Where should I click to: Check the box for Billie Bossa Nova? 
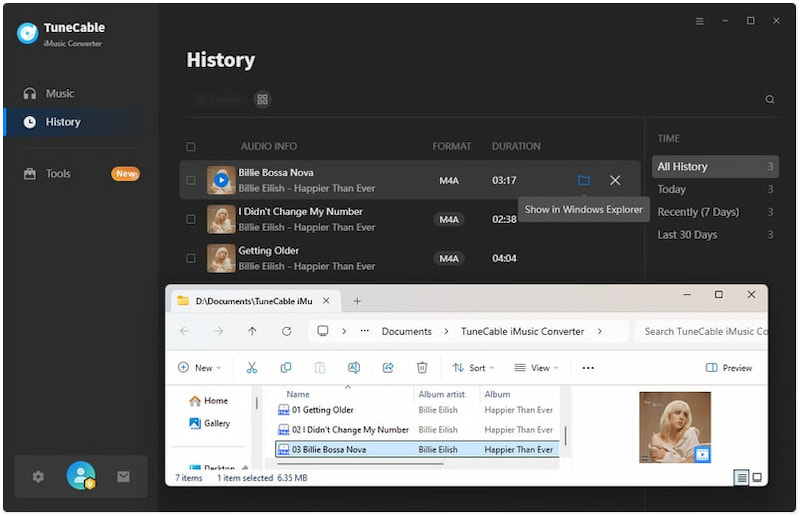[191, 181]
